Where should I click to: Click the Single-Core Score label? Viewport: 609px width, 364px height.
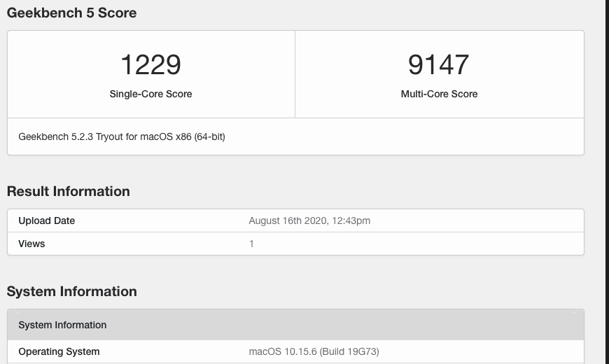(150, 94)
